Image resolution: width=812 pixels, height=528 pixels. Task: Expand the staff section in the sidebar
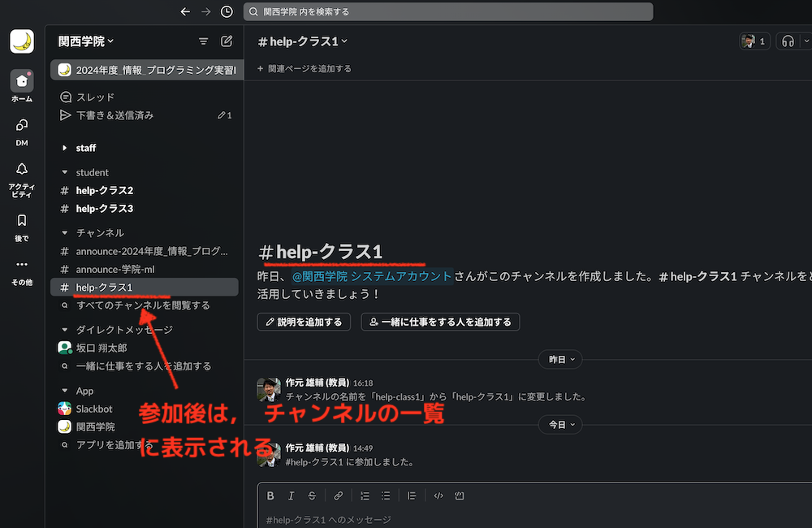[x=84, y=148]
